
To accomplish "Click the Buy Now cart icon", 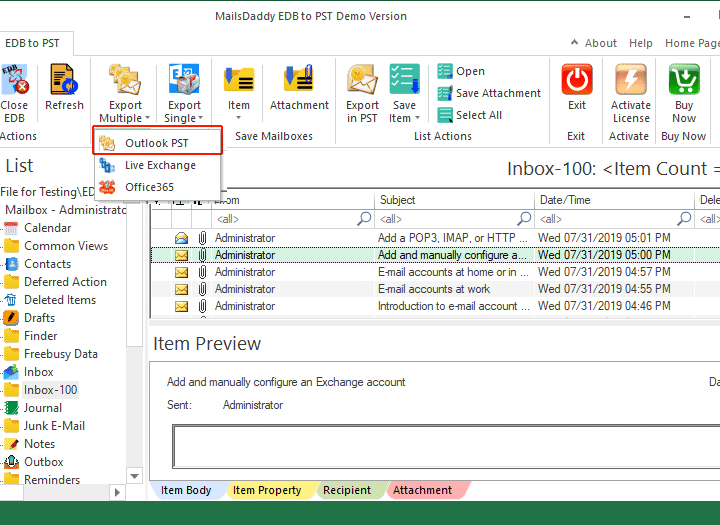I will 684,79.
